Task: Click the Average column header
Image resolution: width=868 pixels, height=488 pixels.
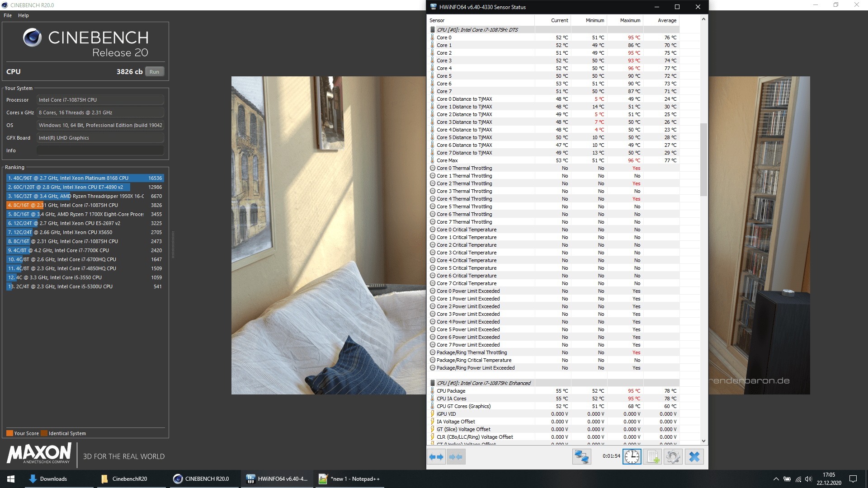Action: tap(661, 20)
